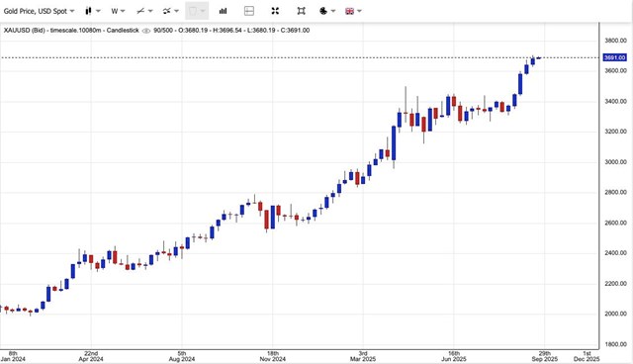Click the 16th Jun 2025 date axis label
The width and height of the screenshot is (633, 364).
[454, 356]
